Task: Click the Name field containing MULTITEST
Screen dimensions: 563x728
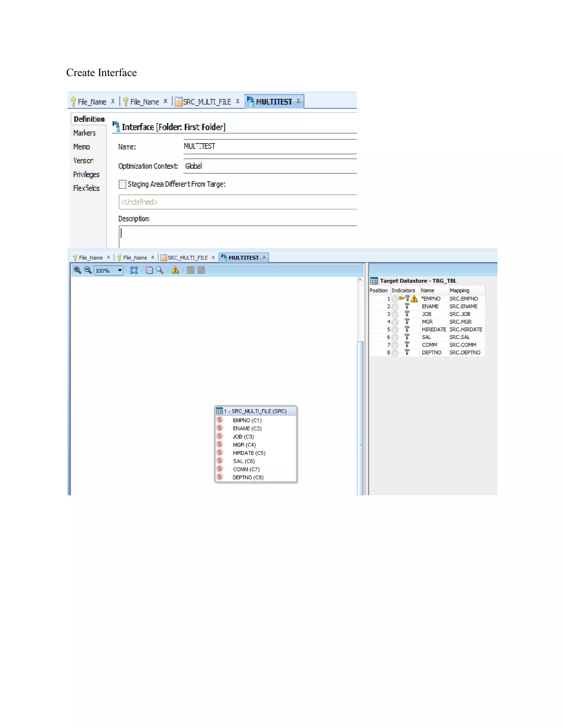Action: coord(270,147)
